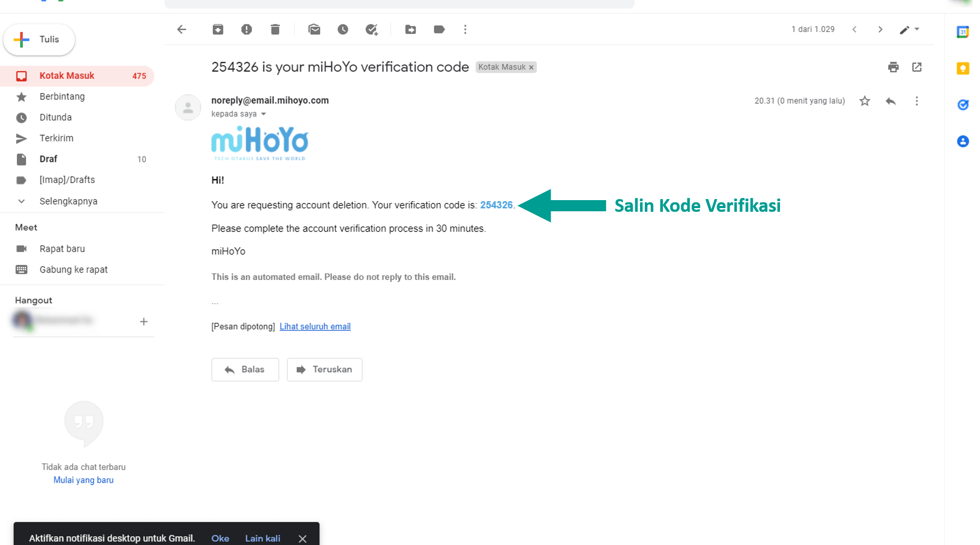980x545 pixels.
Task: Open the input tools pencil dropdown
Action: click(909, 29)
